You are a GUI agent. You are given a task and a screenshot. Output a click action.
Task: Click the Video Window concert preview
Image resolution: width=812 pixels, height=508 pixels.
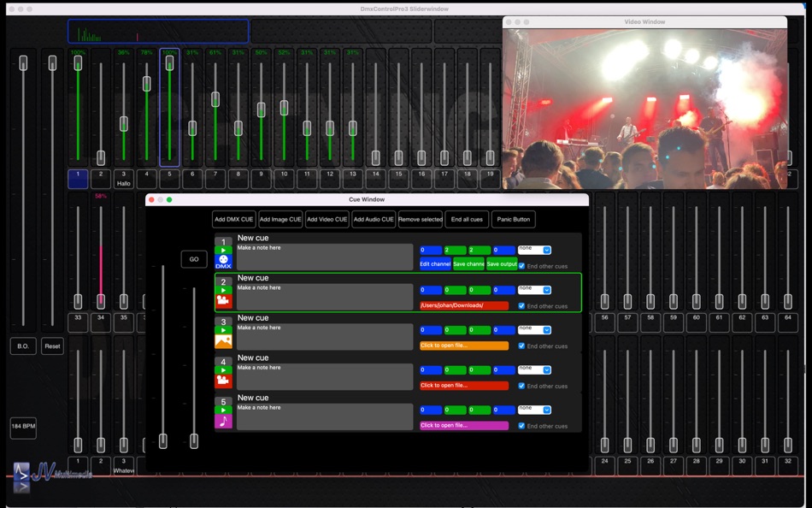click(x=644, y=109)
